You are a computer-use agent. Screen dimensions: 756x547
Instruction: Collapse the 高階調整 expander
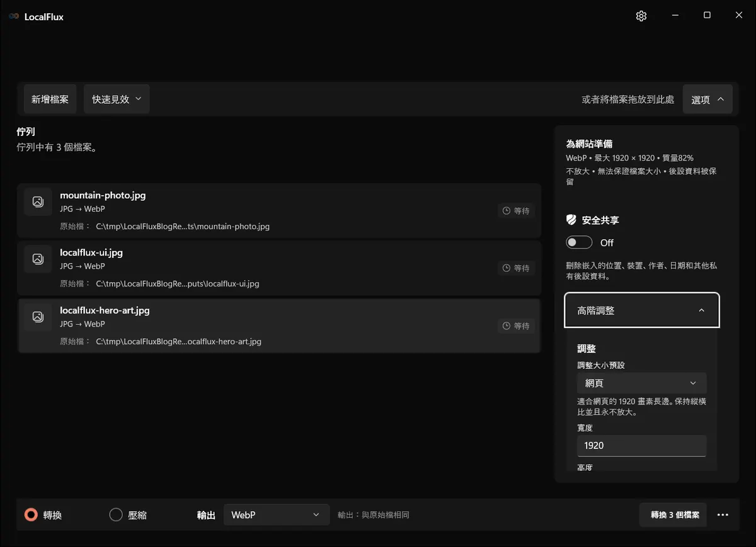(642, 310)
